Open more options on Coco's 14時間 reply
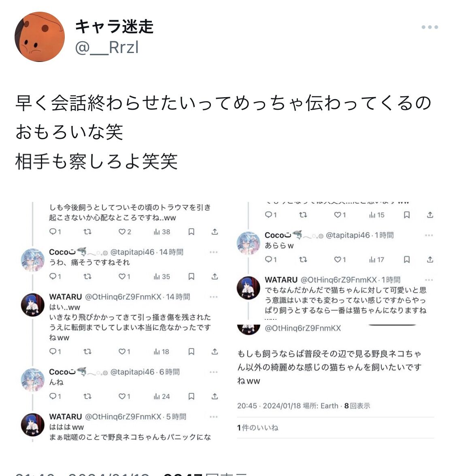455x476 pixels. [x=214, y=252]
